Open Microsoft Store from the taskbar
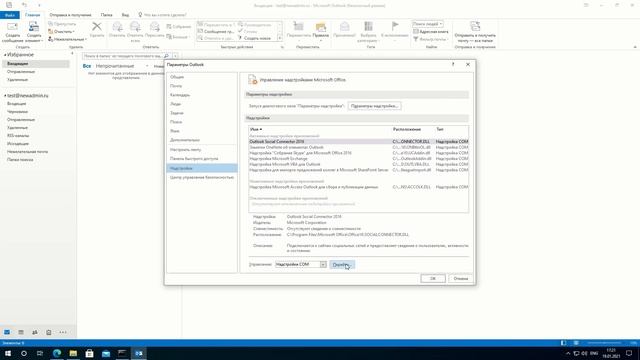The height and width of the screenshot is (360, 640). pyautogui.click(x=89, y=353)
